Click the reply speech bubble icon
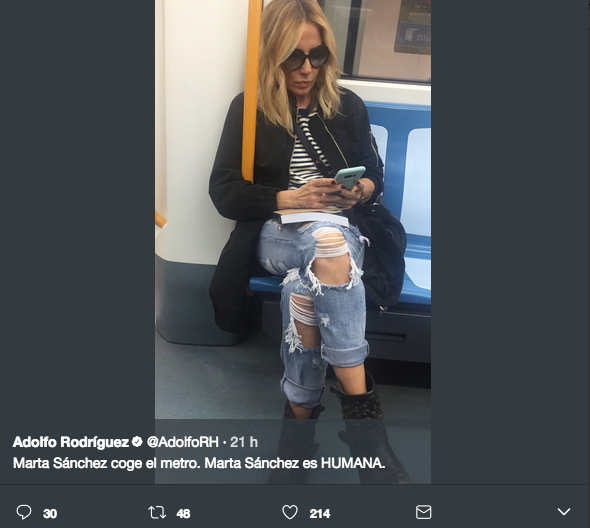The width and height of the screenshot is (590, 528). [24, 512]
